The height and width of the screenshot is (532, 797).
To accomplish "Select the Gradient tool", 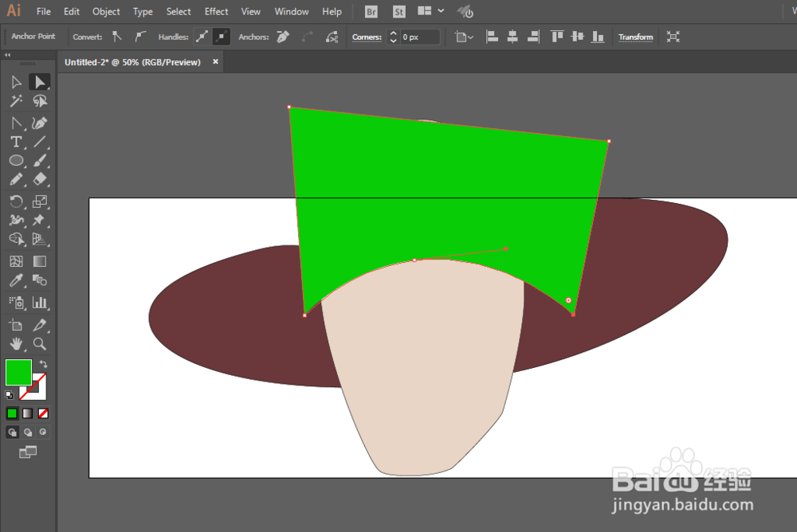I will click(x=39, y=261).
